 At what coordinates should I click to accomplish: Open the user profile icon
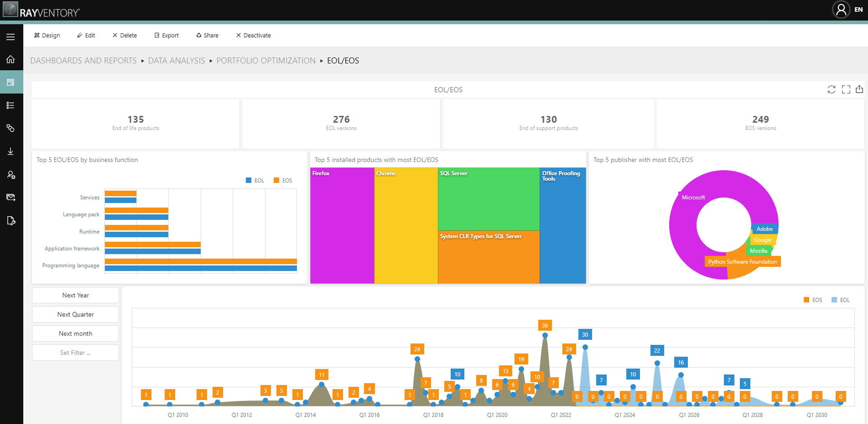pos(841,10)
